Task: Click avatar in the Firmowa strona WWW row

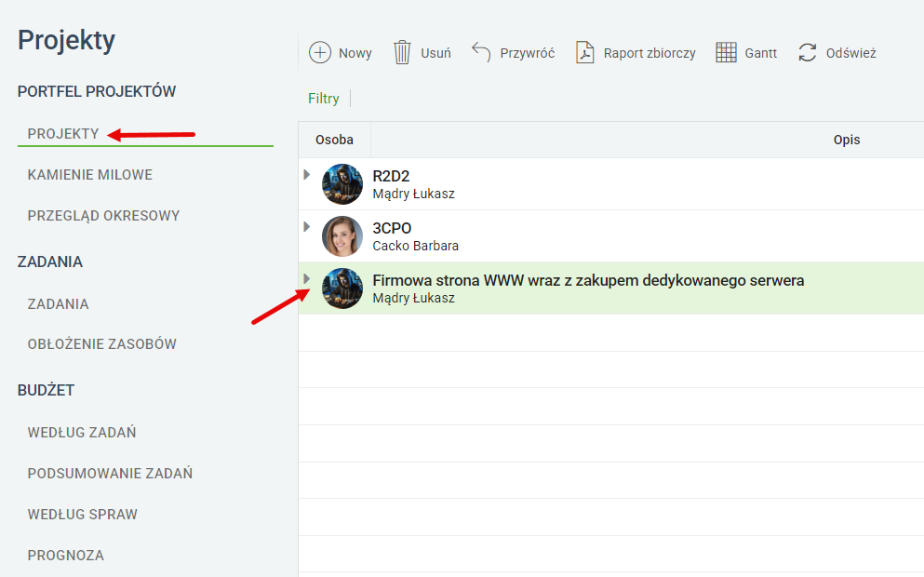Action: tap(342, 288)
